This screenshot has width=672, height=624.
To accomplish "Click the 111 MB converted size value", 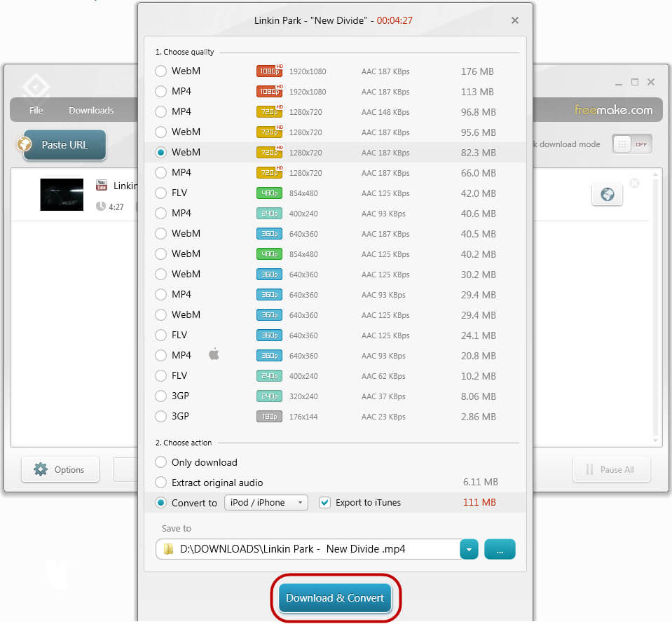I will (479, 502).
